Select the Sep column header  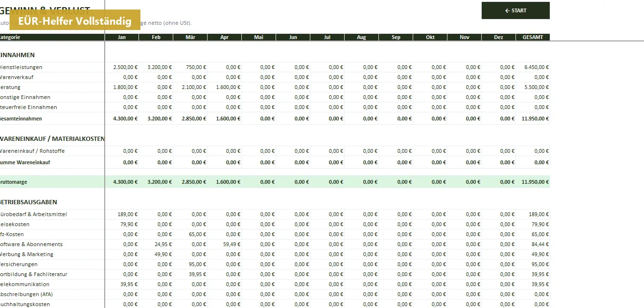(x=396, y=37)
